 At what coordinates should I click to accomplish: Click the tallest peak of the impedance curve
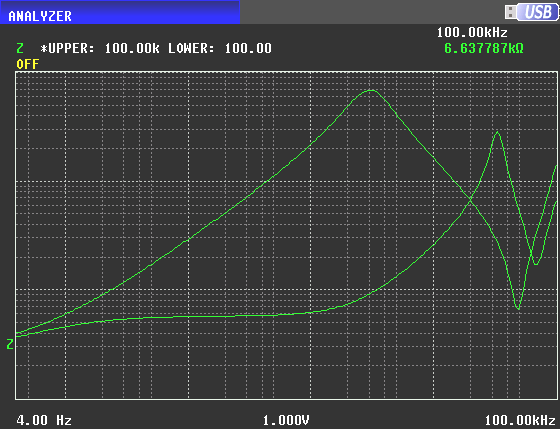point(371,90)
